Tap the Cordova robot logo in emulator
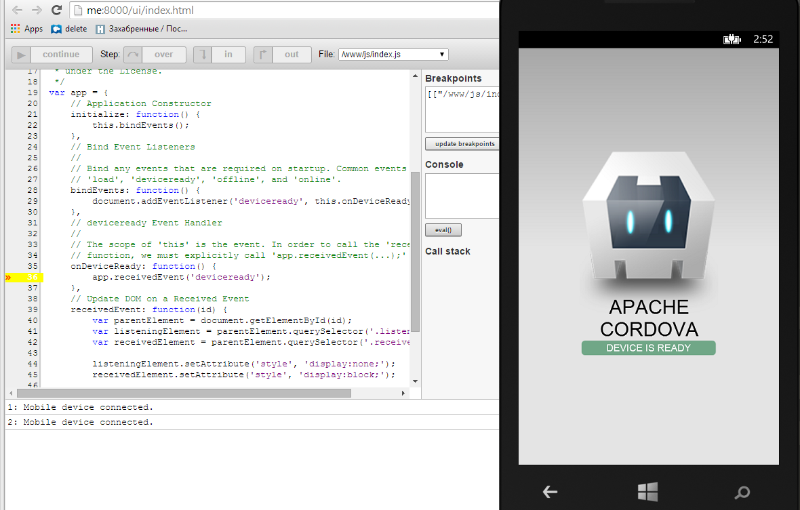 point(648,216)
